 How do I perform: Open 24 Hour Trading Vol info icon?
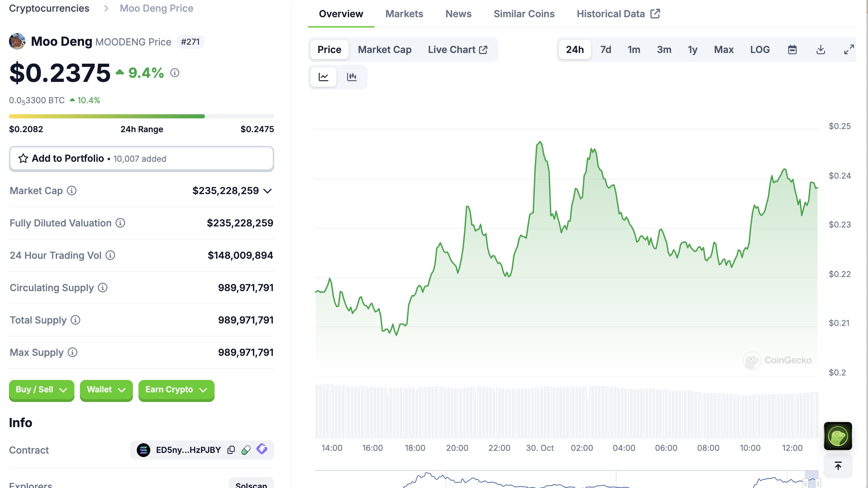click(110, 255)
